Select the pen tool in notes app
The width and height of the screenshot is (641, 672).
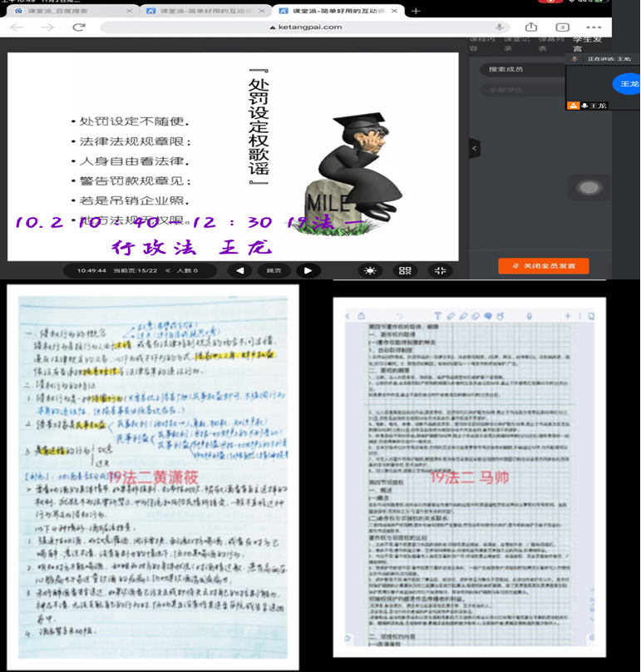point(451,316)
